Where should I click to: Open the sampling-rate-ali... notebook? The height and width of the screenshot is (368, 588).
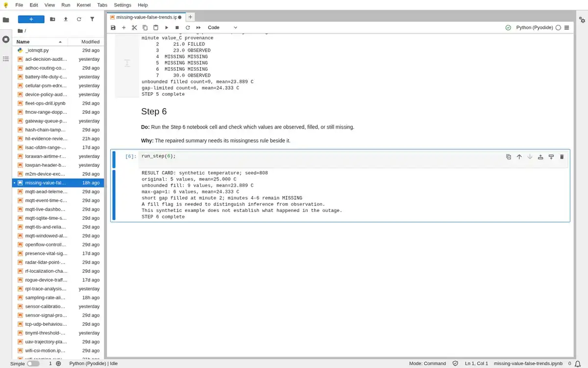click(58, 297)
